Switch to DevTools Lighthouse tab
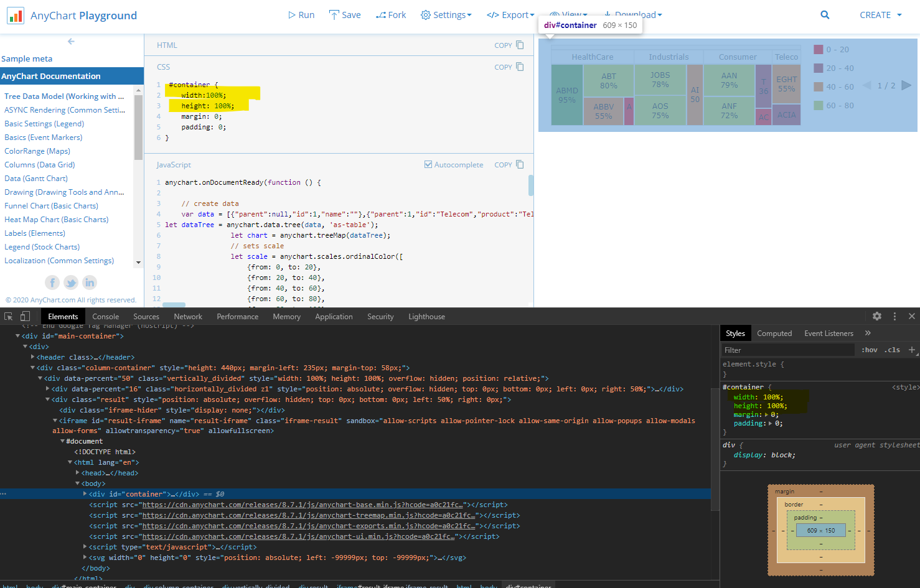This screenshot has width=920, height=588. [427, 317]
